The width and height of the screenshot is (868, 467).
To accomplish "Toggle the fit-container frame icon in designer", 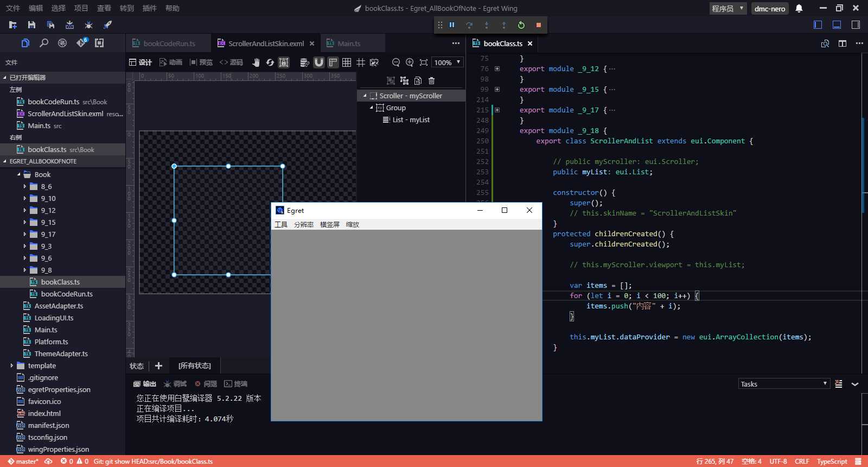I will pyautogui.click(x=284, y=62).
